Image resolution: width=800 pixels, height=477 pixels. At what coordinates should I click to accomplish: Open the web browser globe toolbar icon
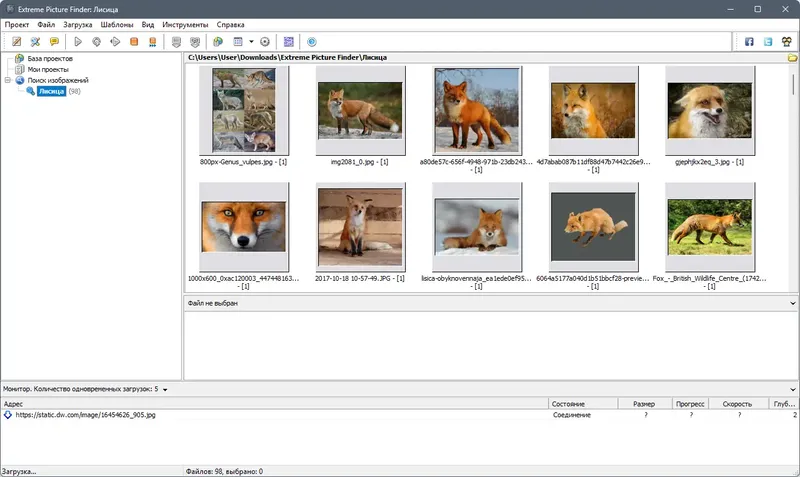[x=218, y=42]
